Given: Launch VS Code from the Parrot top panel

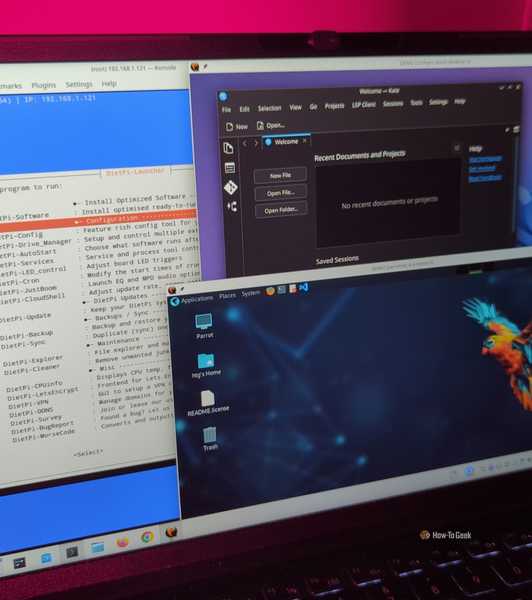Looking at the screenshot, I should [x=304, y=287].
